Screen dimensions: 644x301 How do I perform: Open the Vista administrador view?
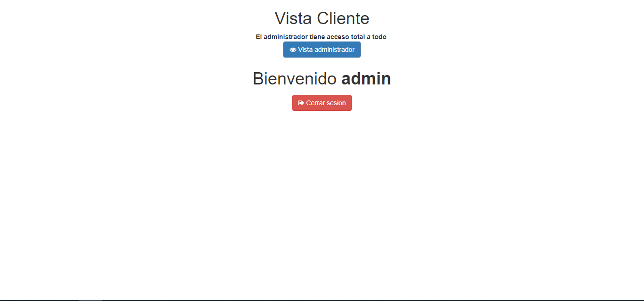click(x=322, y=50)
